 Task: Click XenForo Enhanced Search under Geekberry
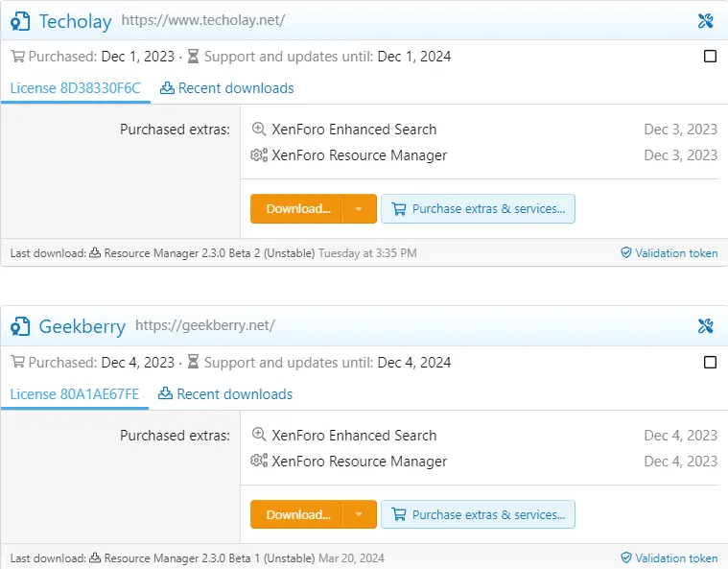pos(354,436)
